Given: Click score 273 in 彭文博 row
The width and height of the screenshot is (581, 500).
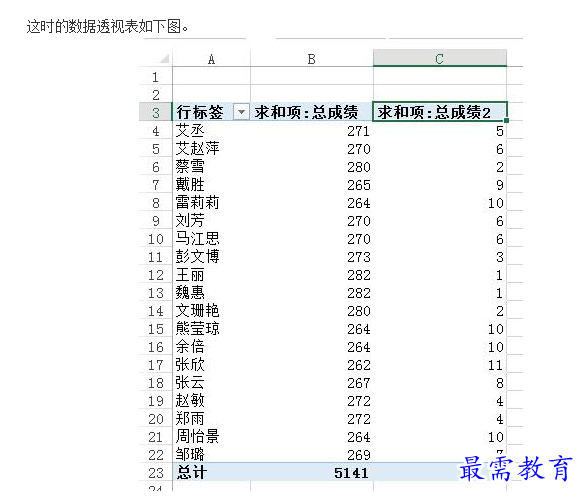Looking at the screenshot, I should (359, 257).
